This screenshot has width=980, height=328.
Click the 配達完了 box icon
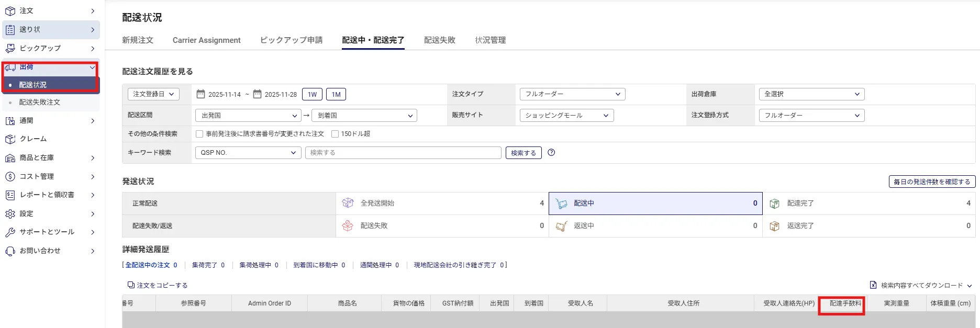click(774, 203)
